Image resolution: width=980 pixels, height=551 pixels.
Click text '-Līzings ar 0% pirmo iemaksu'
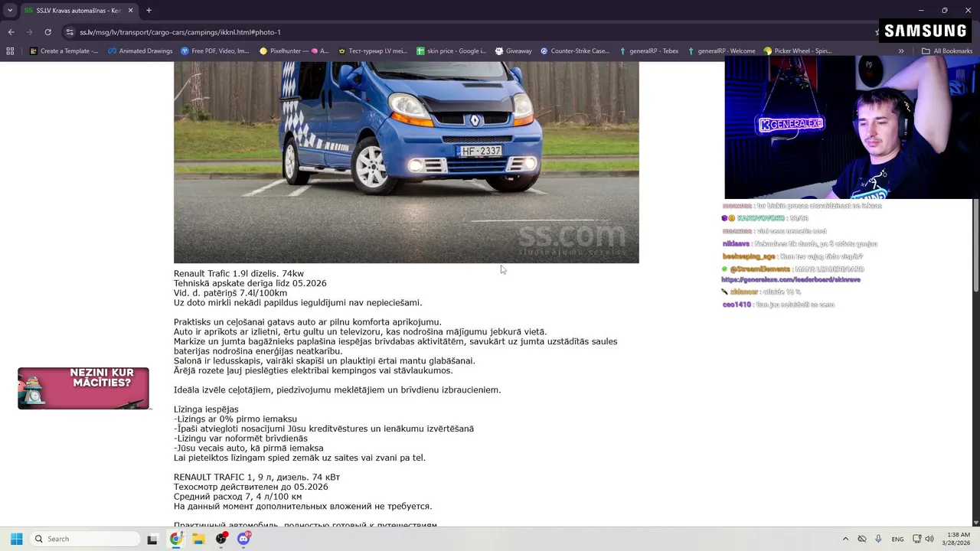(235, 419)
